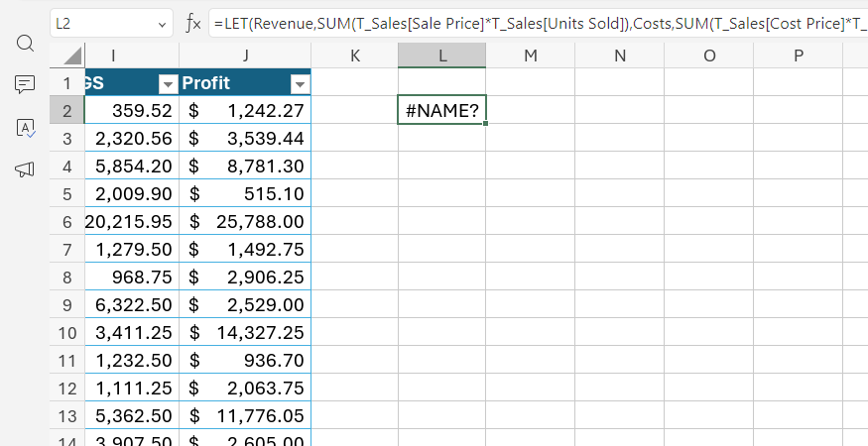Select row 2 header

[x=67, y=110]
